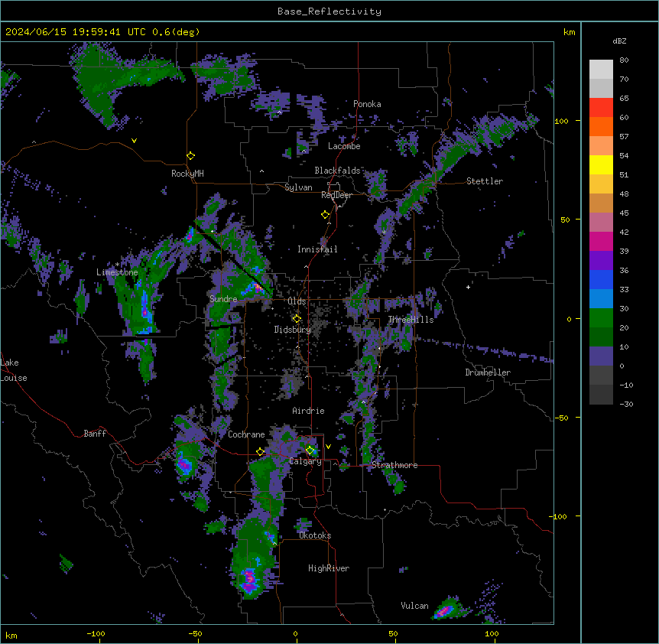Click the Innisfail town label
659x644 pixels.
click(x=317, y=249)
